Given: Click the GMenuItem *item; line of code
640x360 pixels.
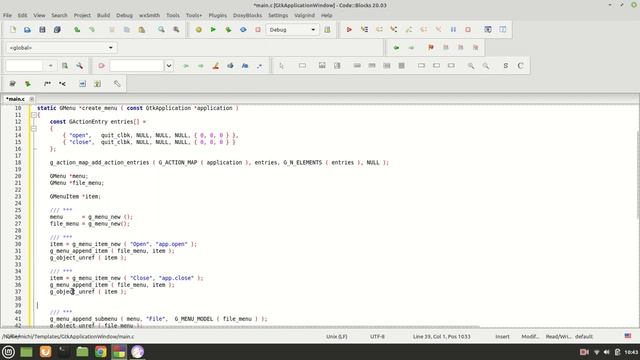Looking at the screenshot, I should click(x=75, y=197).
